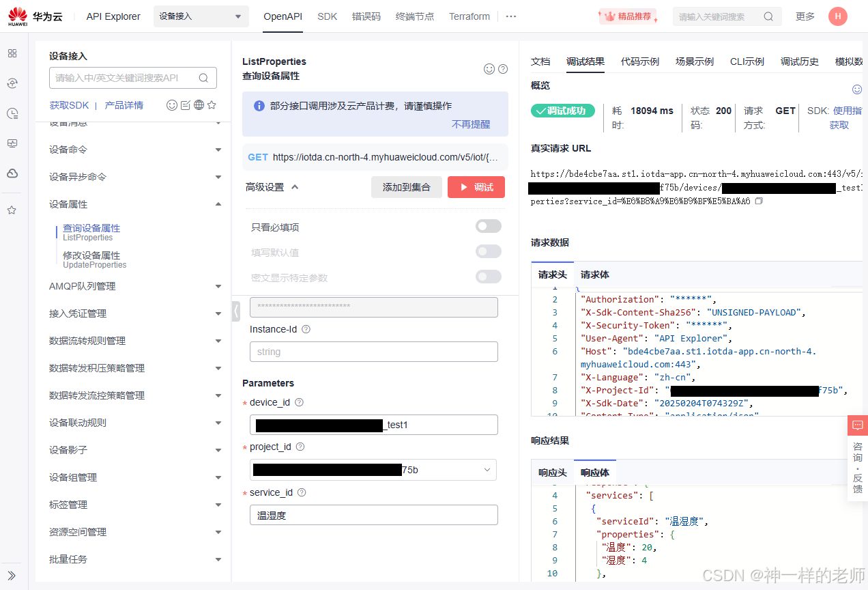Open favorites star in left rail
This screenshot has width=868, height=590.
tap(12, 210)
